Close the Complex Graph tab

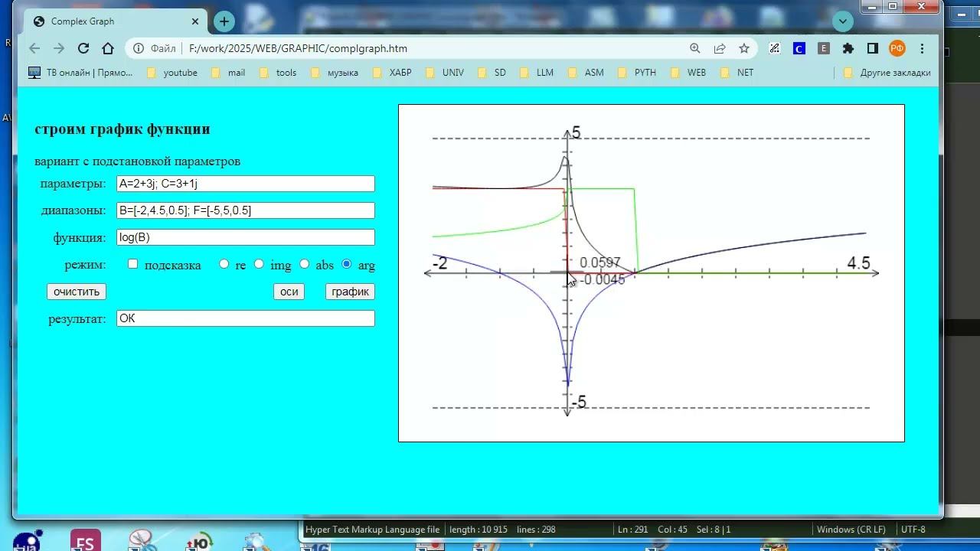coord(195,21)
